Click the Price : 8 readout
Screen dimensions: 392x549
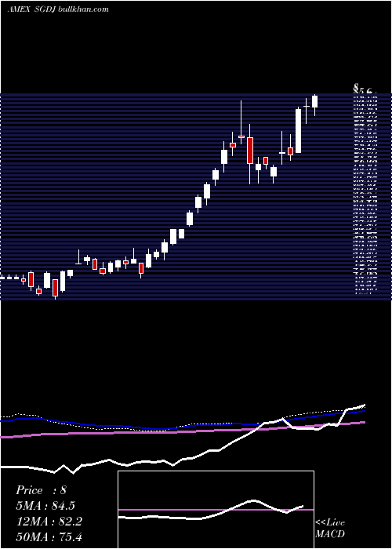[41, 490]
